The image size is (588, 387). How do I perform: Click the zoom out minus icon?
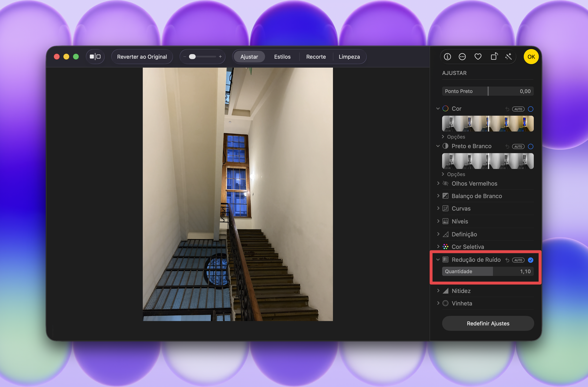click(x=184, y=57)
